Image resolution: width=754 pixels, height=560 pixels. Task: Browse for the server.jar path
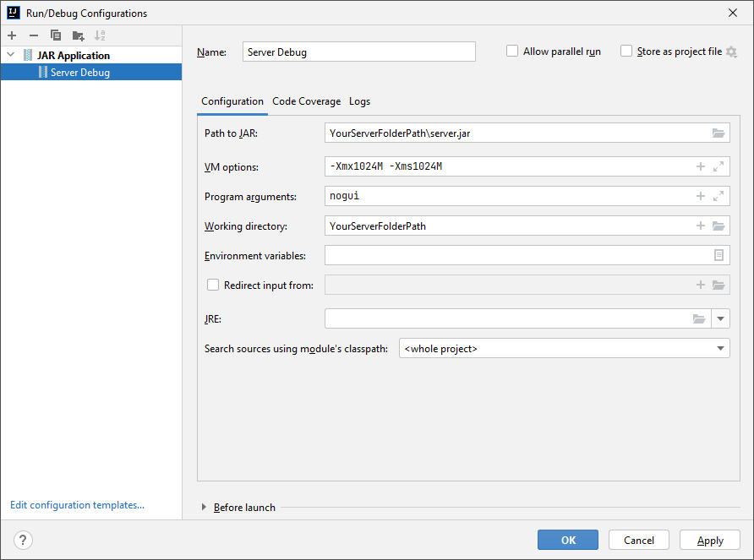(718, 133)
